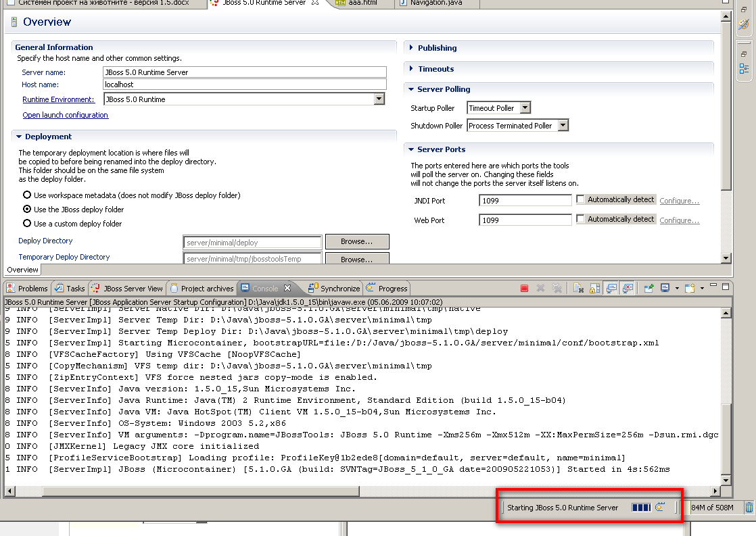Click Progress tab icon
756x536 pixels.
click(371, 288)
